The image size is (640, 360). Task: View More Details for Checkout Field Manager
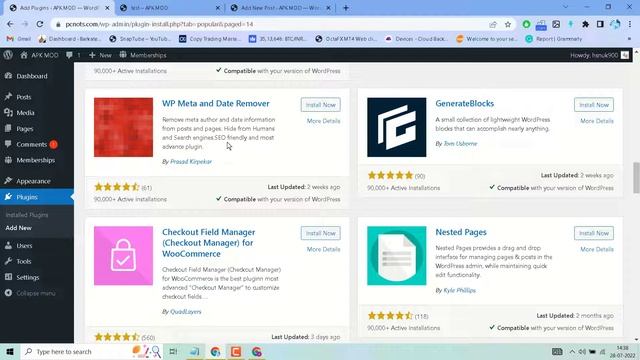(x=323, y=249)
